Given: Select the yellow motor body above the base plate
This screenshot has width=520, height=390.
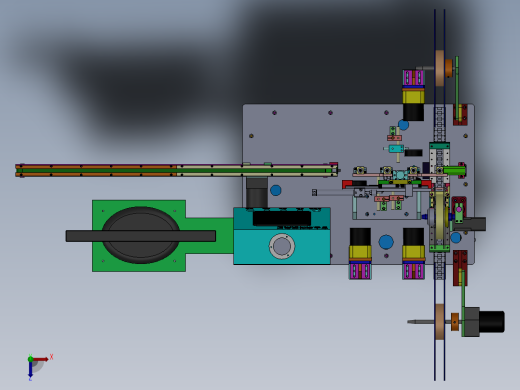Looking at the screenshot, I should tap(413, 96).
